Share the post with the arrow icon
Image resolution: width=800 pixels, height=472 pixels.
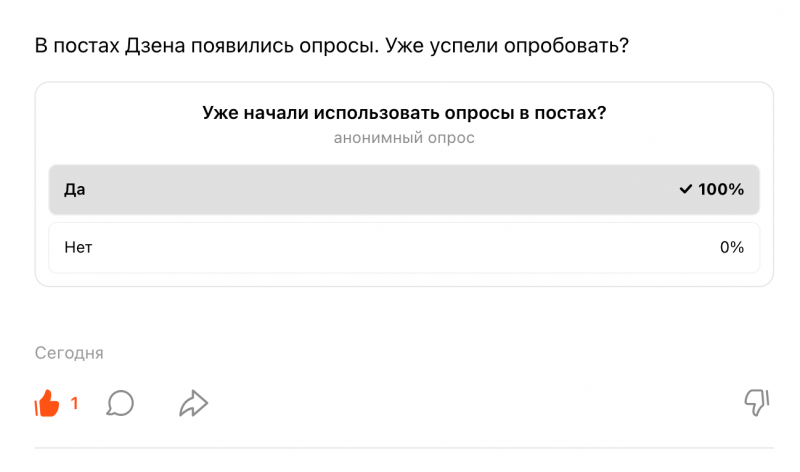(x=193, y=404)
